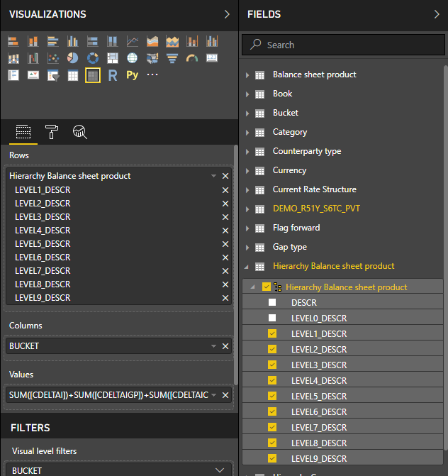This screenshot has width=448, height=476.
Task: Select the line chart visual
Action: click(x=133, y=41)
